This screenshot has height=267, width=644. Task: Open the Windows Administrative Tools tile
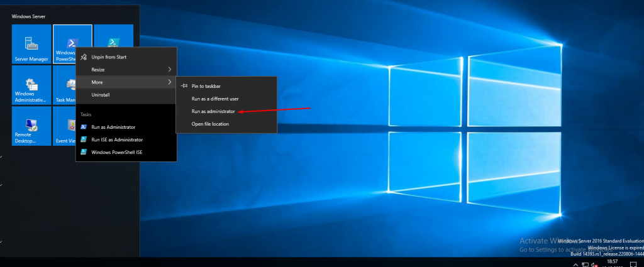coord(31,85)
